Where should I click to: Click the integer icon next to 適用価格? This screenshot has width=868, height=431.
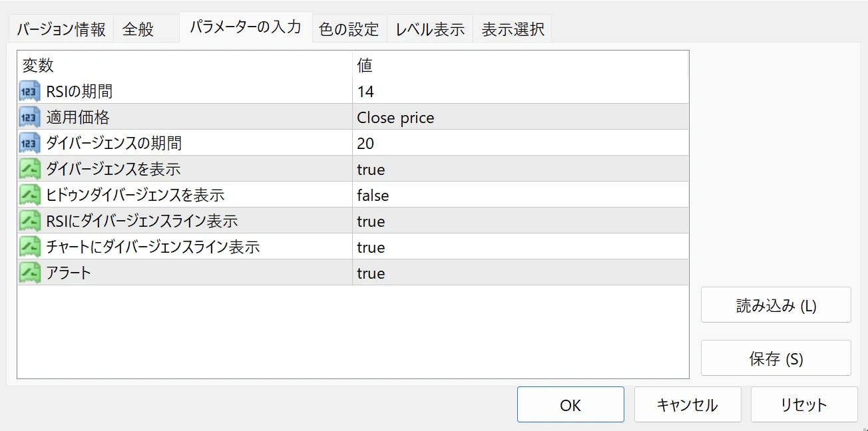pyautogui.click(x=30, y=117)
